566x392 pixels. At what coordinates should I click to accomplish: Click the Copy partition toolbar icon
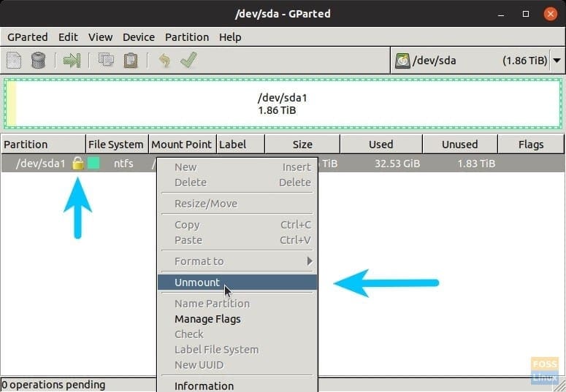coord(106,61)
